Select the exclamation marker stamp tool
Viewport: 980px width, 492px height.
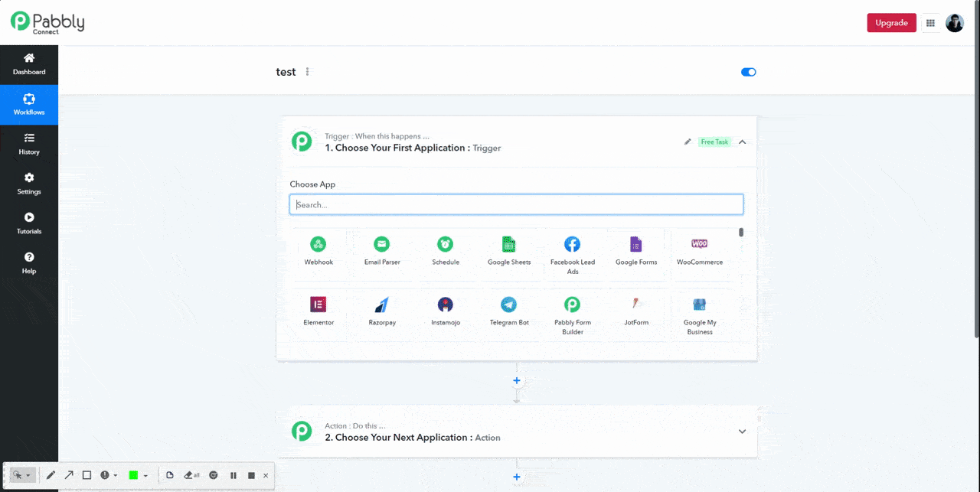[x=105, y=475]
